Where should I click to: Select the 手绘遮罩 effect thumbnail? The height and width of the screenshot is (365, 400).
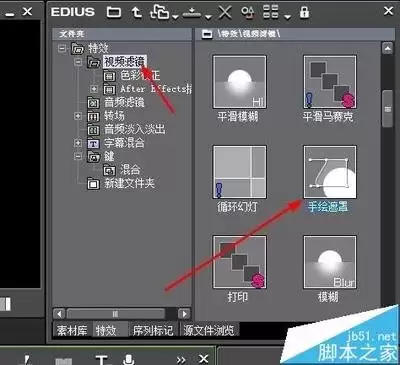pyautogui.click(x=330, y=172)
